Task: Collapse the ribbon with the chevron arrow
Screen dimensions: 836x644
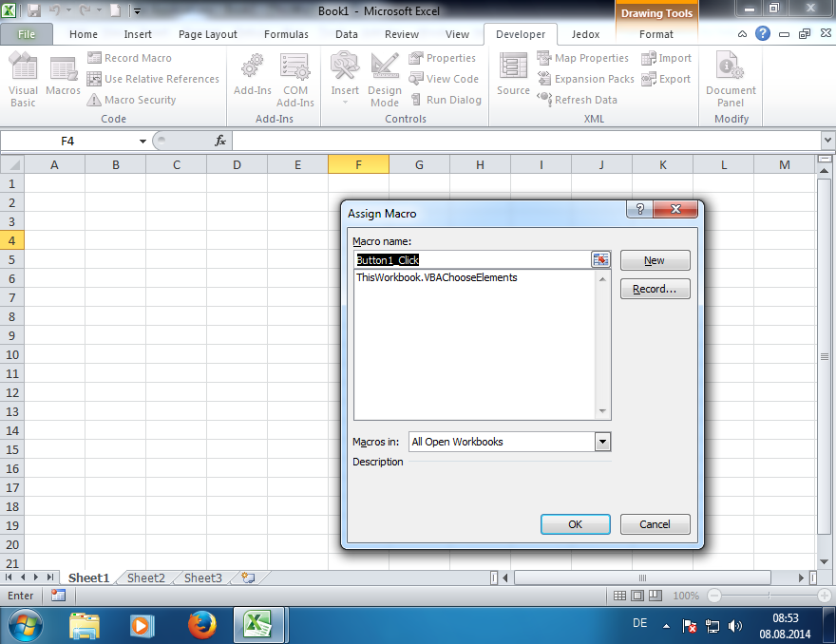Action: tap(742, 34)
